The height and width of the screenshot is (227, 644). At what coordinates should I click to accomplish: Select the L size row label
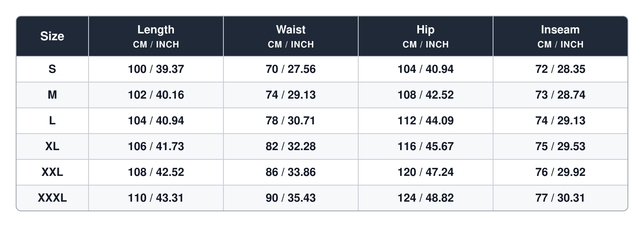tap(52, 121)
